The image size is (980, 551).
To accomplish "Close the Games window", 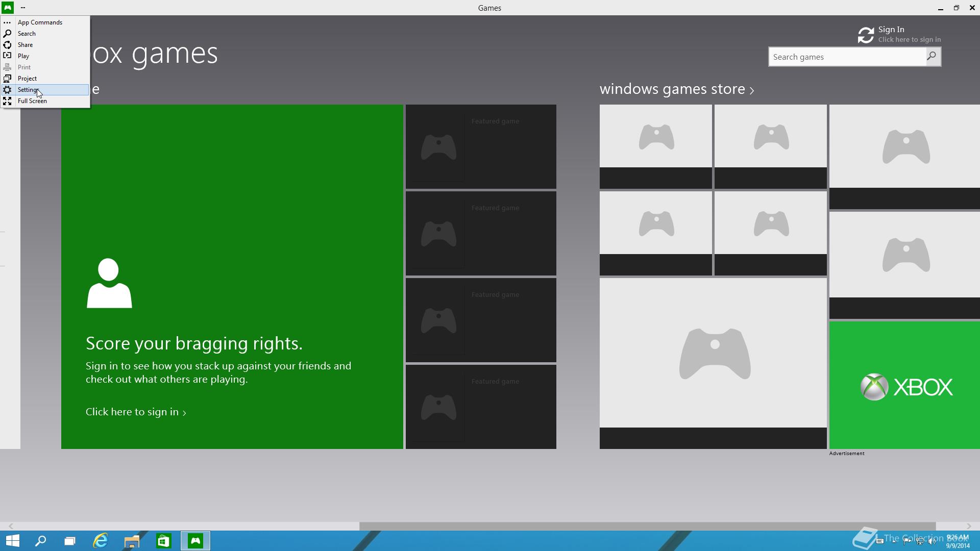I will coord(972,8).
